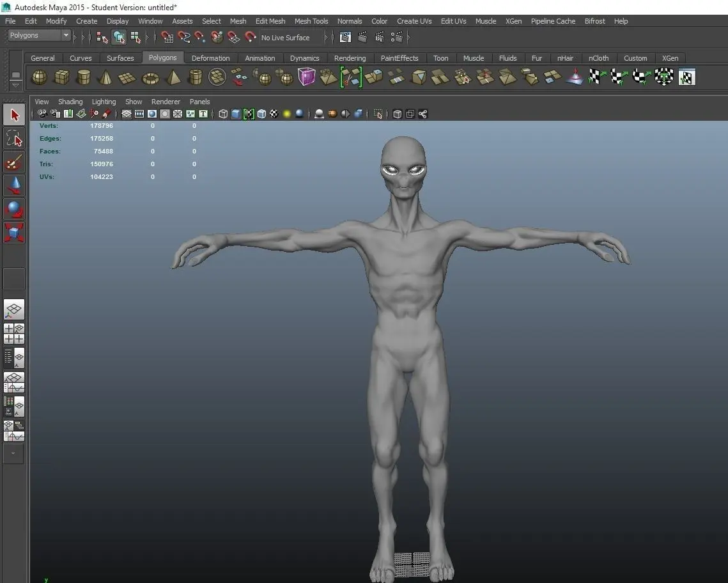728x583 pixels.
Task: Switch to the XGen shelf tab
Action: click(669, 58)
